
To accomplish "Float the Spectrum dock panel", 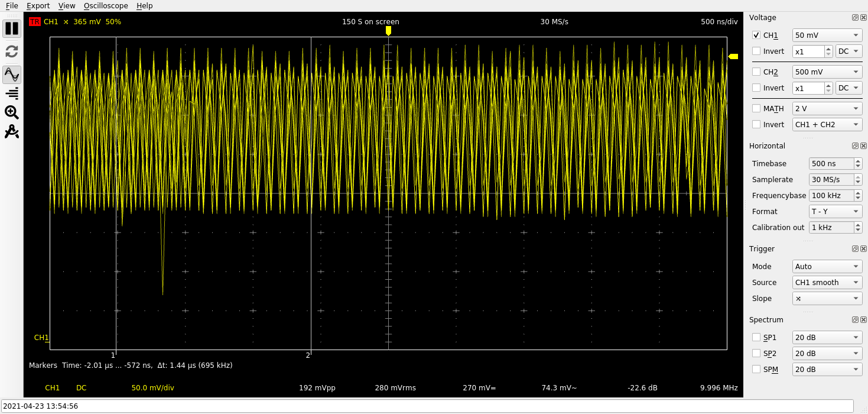I will point(855,320).
